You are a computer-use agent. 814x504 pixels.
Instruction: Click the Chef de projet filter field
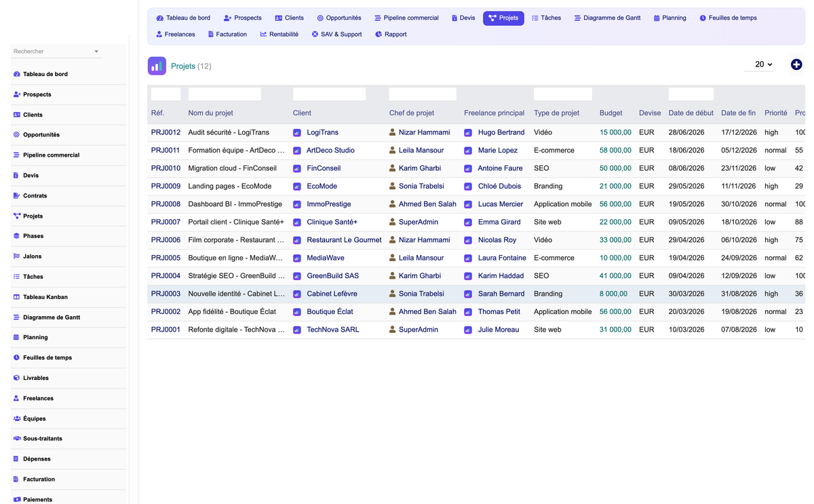[423, 94]
